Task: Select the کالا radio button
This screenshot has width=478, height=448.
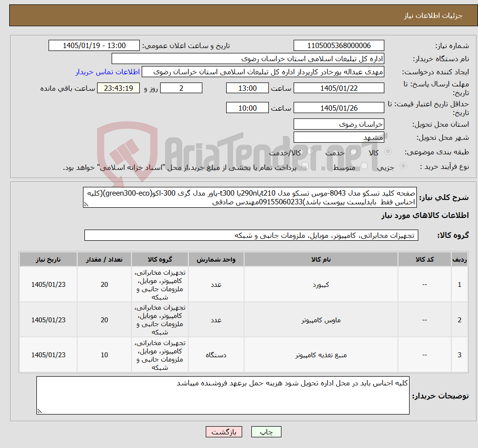Action: click(388, 151)
